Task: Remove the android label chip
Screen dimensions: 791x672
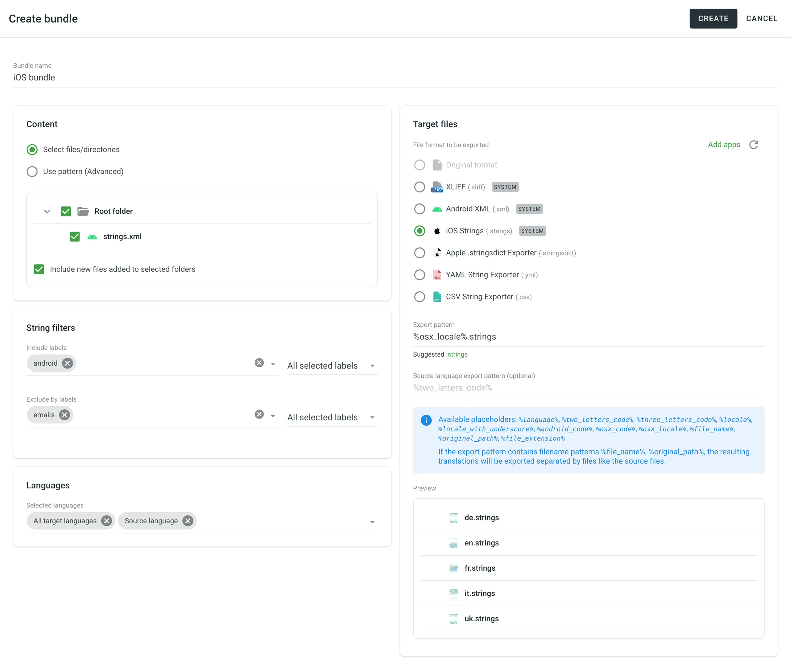Action: (68, 363)
